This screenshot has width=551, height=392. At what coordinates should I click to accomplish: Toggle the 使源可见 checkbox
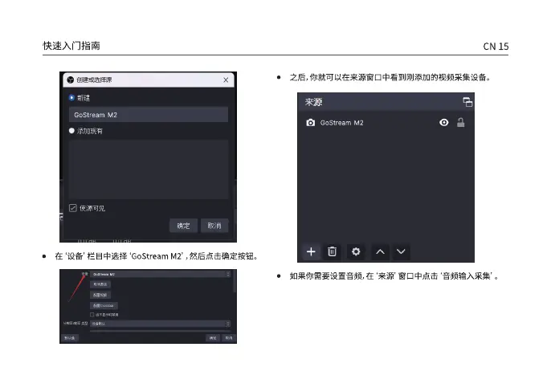(x=72, y=207)
